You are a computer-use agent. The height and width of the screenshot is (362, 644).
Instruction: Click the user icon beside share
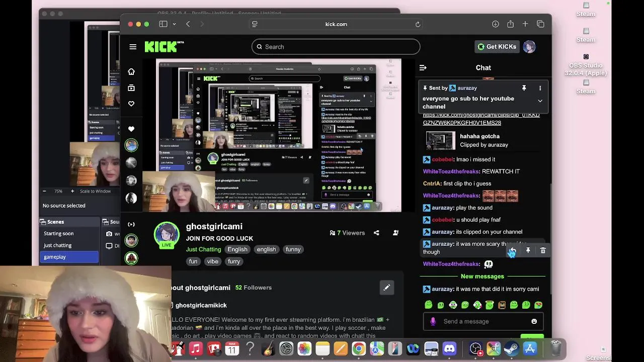[x=395, y=233]
